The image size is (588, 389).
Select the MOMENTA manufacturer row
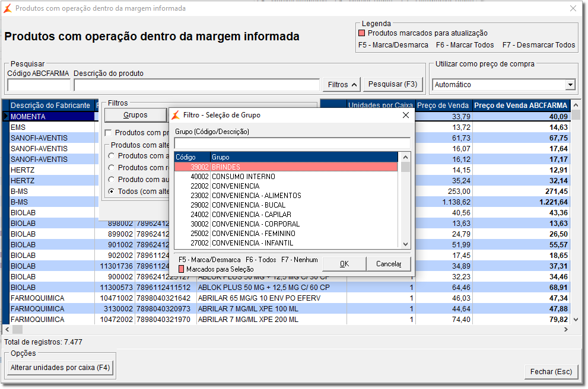tap(52, 117)
